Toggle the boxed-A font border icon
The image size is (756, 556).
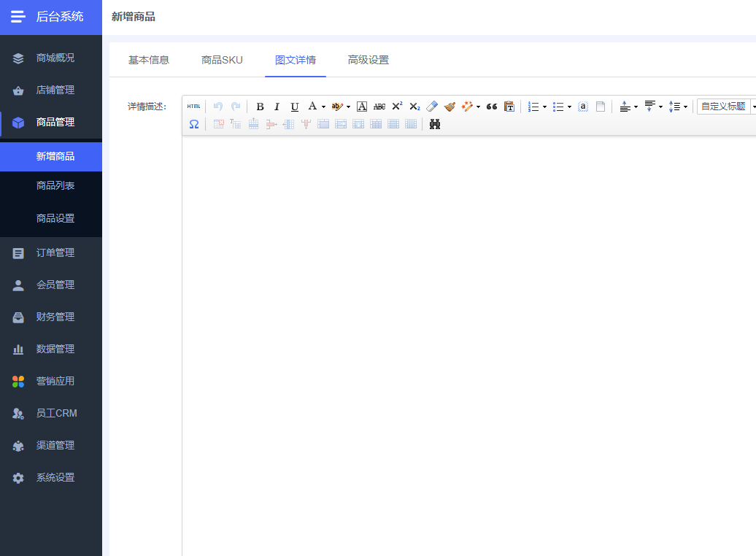point(362,107)
